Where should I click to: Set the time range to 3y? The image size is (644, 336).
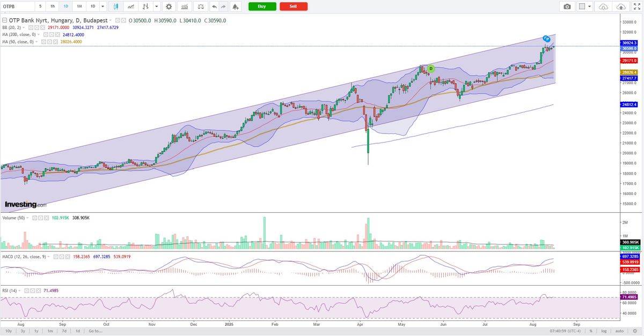tap(23, 331)
